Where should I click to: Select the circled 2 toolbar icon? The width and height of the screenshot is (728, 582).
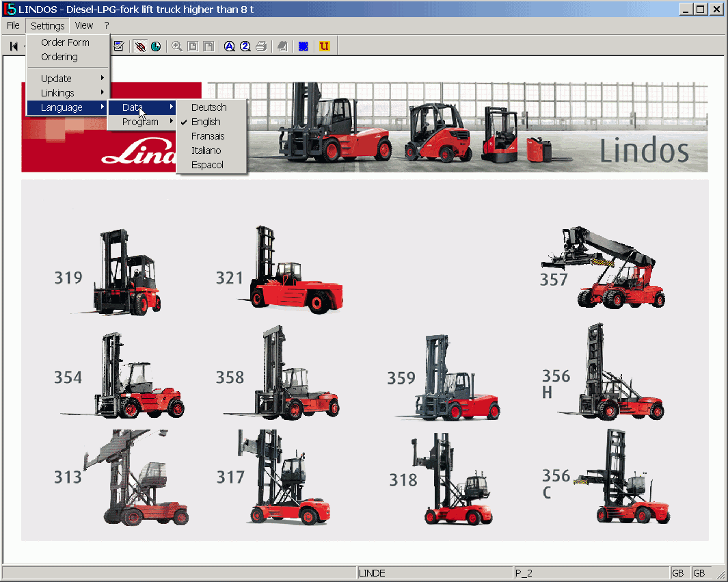click(x=246, y=47)
